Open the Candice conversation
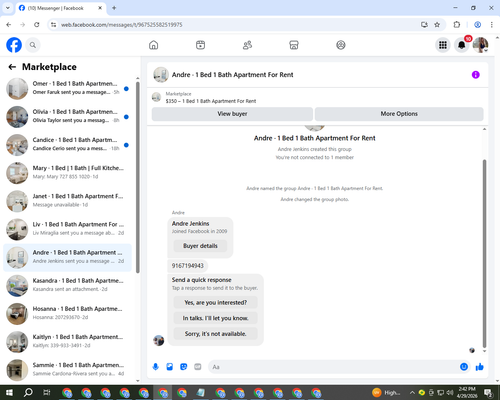 pyautogui.click(x=67, y=145)
